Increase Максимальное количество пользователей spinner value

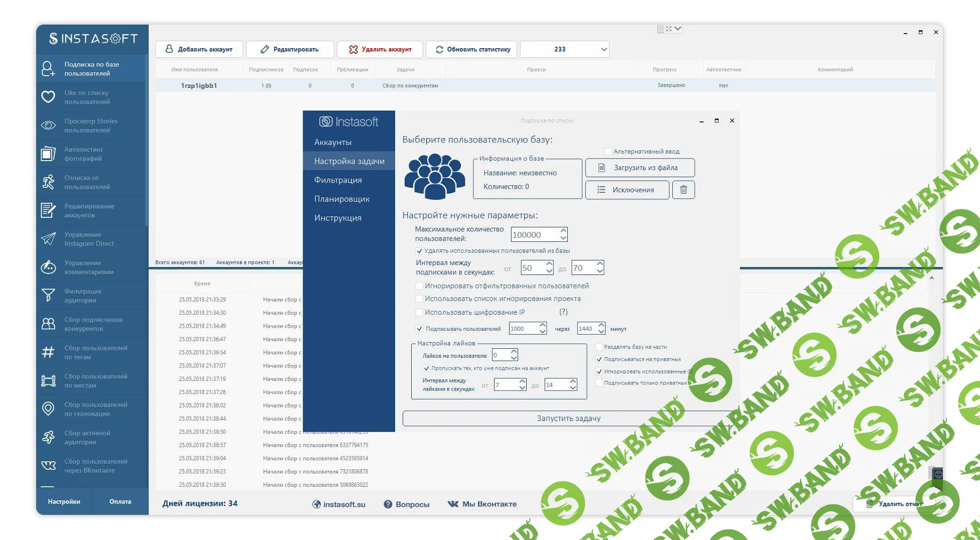(x=563, y=231)
